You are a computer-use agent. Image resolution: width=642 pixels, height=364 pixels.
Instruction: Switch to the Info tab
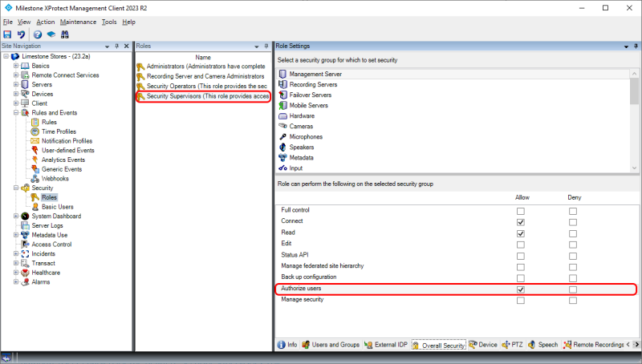pyautogui.click(x=287, y=345)
